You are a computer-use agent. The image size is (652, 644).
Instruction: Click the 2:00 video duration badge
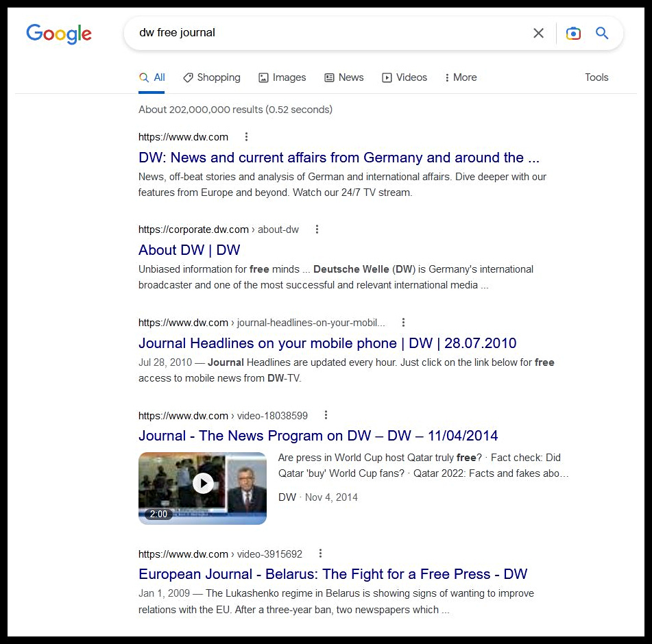(158, 515)
